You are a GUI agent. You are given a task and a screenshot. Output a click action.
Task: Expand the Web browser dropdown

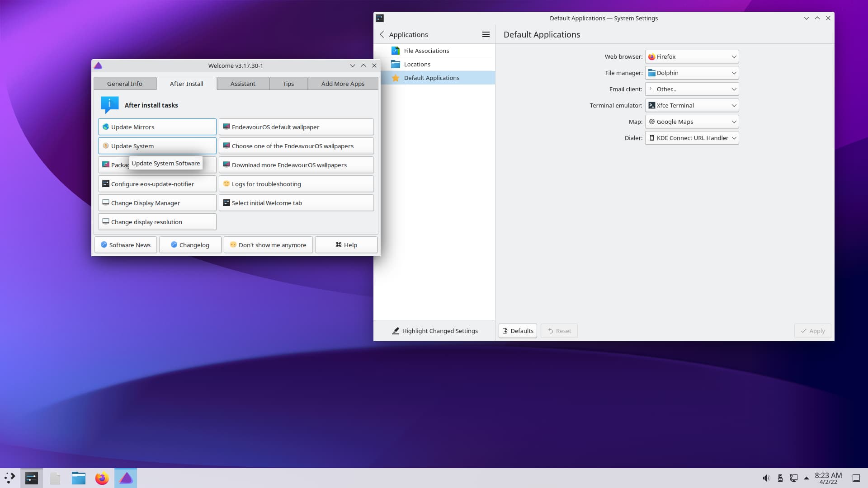692,56
